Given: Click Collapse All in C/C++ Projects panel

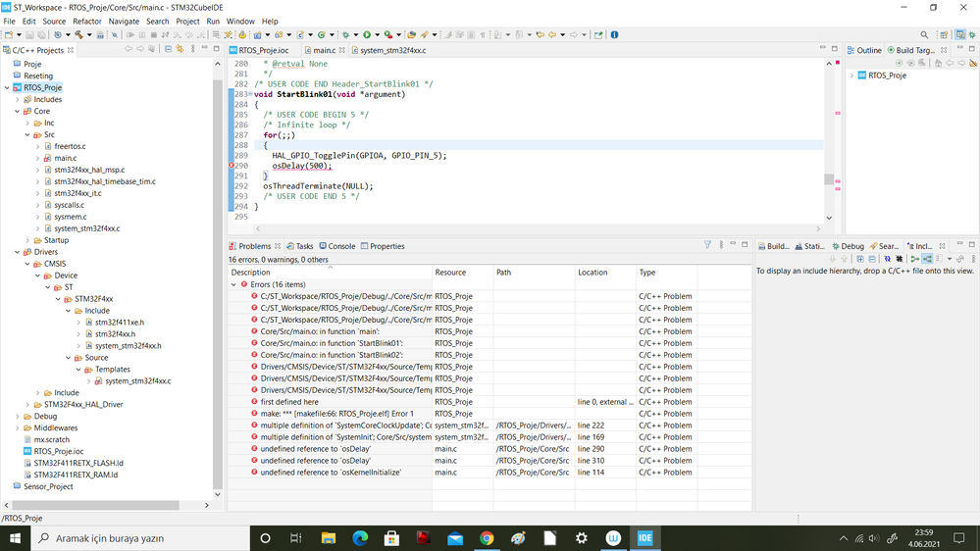Looking at the screenshot, I should click(168, 49).
